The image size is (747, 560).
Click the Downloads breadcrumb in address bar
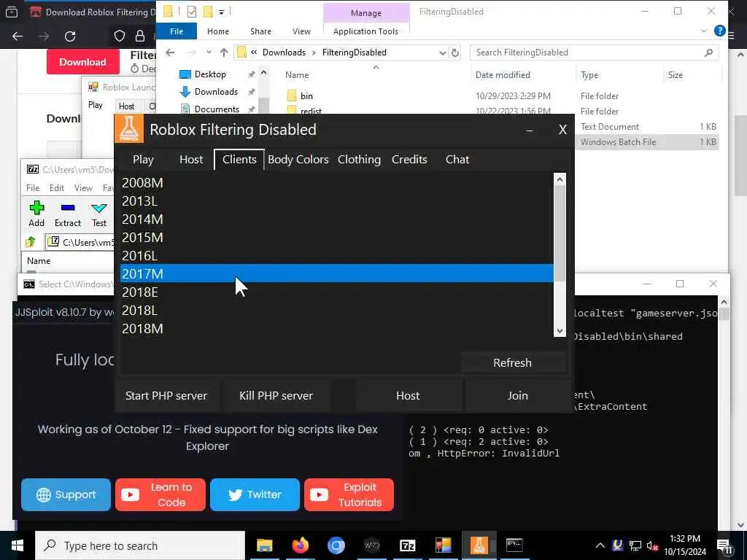(284, 52)
